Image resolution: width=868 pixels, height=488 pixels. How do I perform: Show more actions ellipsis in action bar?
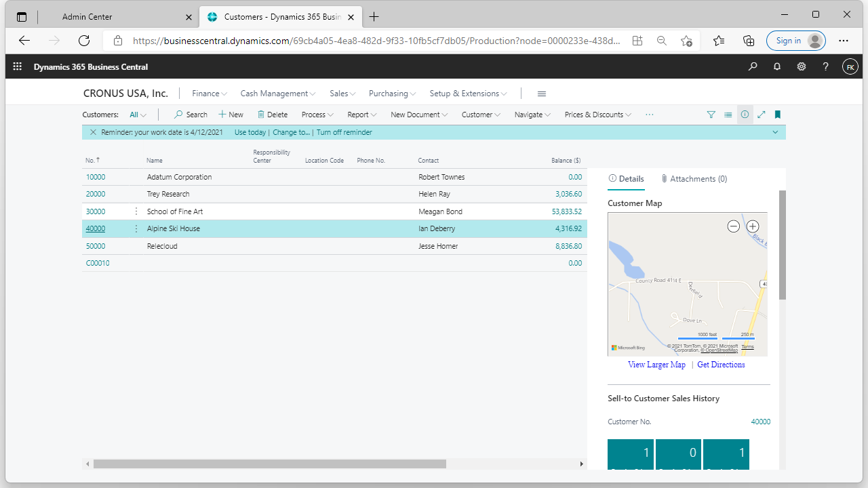tap(650, 115)
